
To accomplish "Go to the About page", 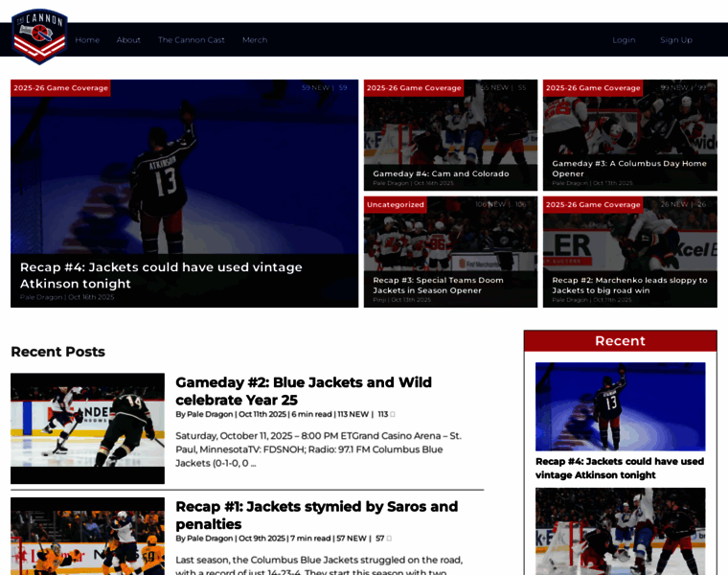I will (128, 40).
